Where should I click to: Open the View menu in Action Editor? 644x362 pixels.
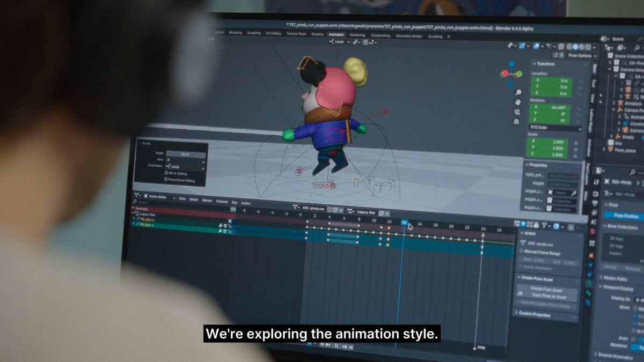click(x=182, y=199)
